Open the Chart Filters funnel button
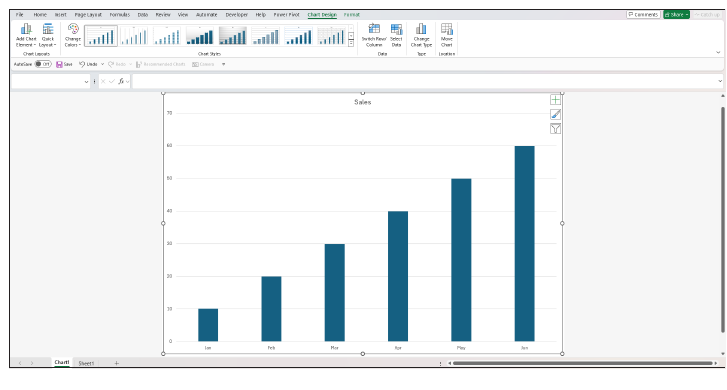The height and width of the screenshot is (390, 727). (555, 129)
